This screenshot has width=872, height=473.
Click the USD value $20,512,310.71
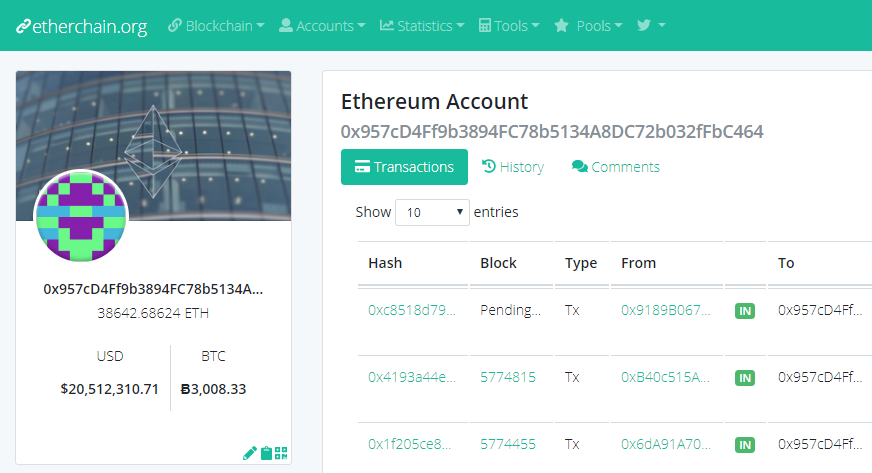(110, 389)
